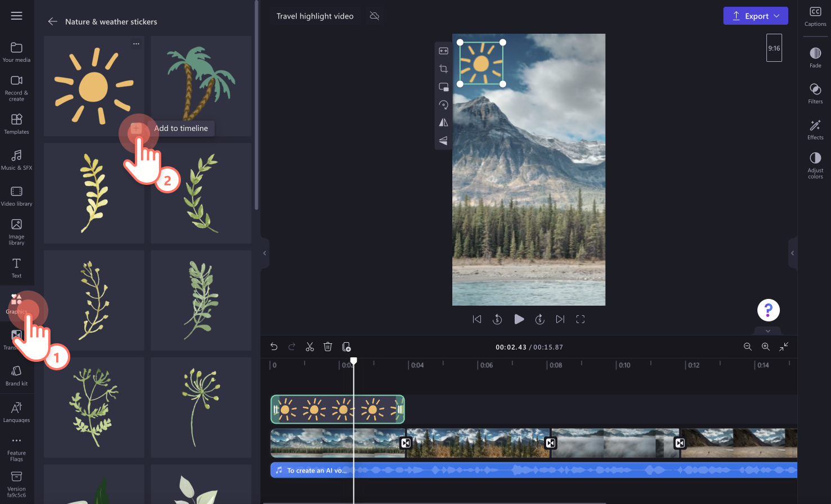
Task: Select the palm tree sticker
Action: click(x=201, y=85)
